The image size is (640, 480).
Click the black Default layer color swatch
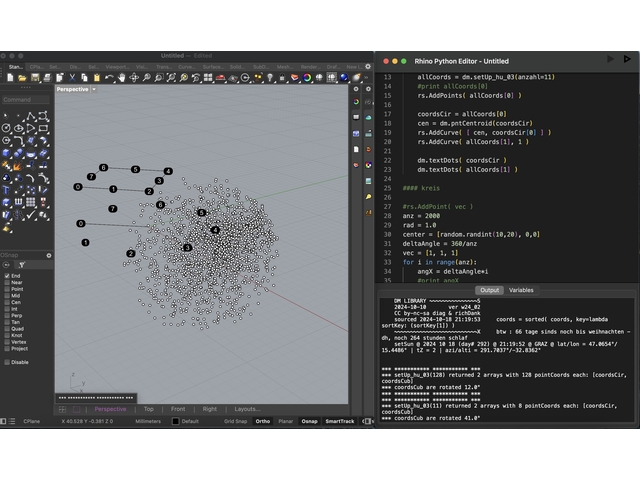tap(176, 421)
